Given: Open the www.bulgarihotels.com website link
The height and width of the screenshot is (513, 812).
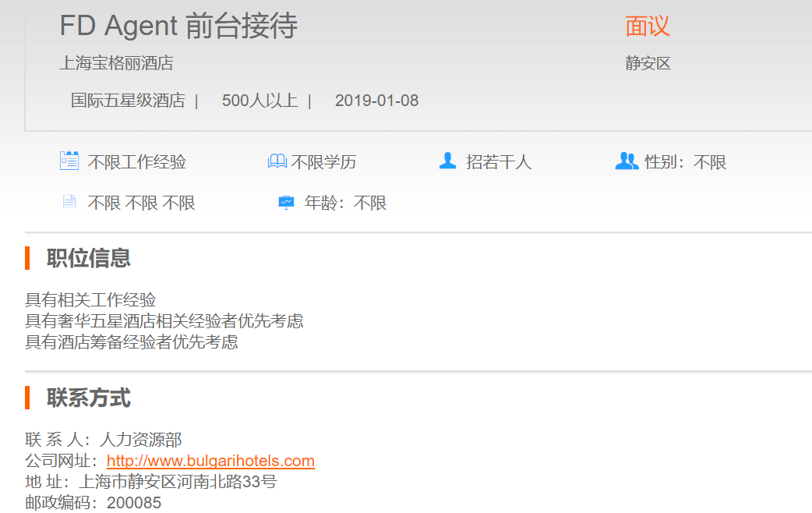Looking at the screenshot, I should click(x=210, y=461).
